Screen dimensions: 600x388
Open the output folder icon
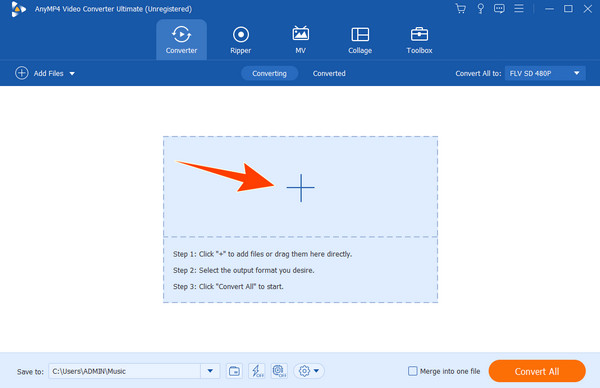234,371
